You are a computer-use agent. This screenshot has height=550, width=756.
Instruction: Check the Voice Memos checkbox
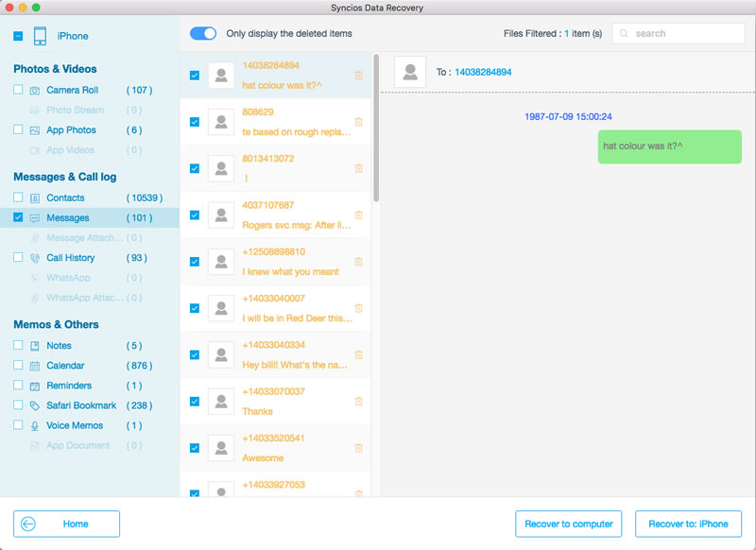[18, 424]
